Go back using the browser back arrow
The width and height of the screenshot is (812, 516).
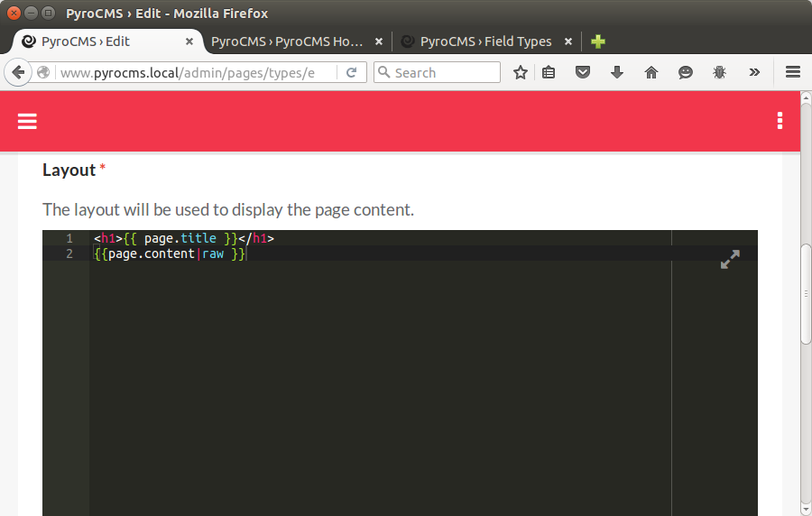(x=18, y=72)
